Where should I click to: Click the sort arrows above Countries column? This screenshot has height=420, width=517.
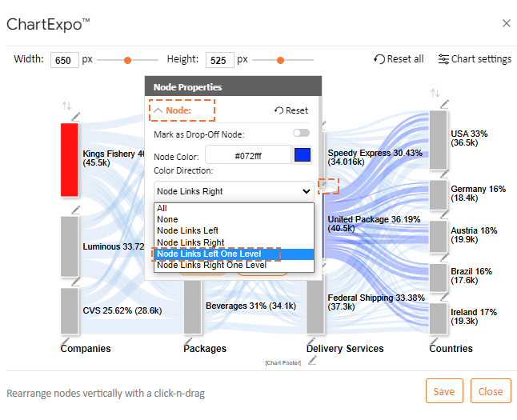click(x=435, y=93)
